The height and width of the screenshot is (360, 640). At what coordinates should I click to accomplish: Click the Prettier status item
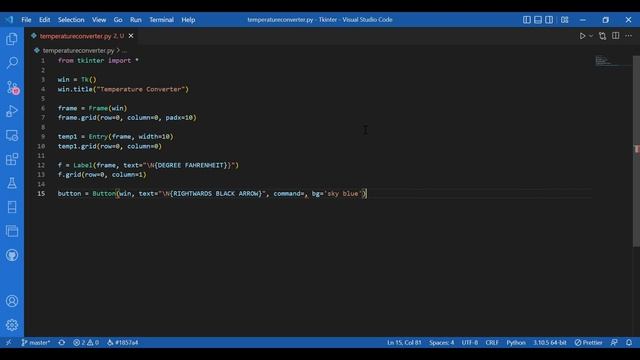tap(588, 342)
